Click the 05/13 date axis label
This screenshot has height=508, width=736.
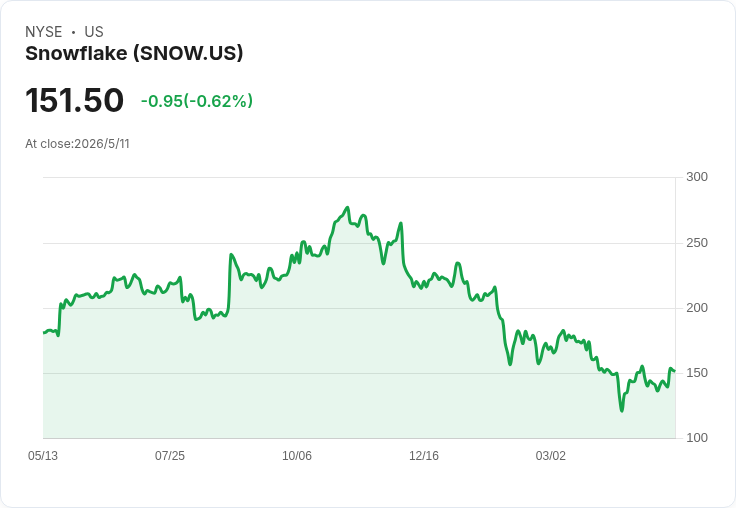point(43,456)
